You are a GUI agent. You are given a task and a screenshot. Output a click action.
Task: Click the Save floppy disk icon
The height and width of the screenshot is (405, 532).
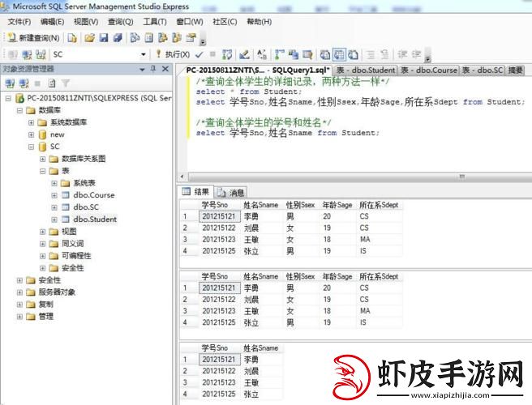tap(104, 37)
